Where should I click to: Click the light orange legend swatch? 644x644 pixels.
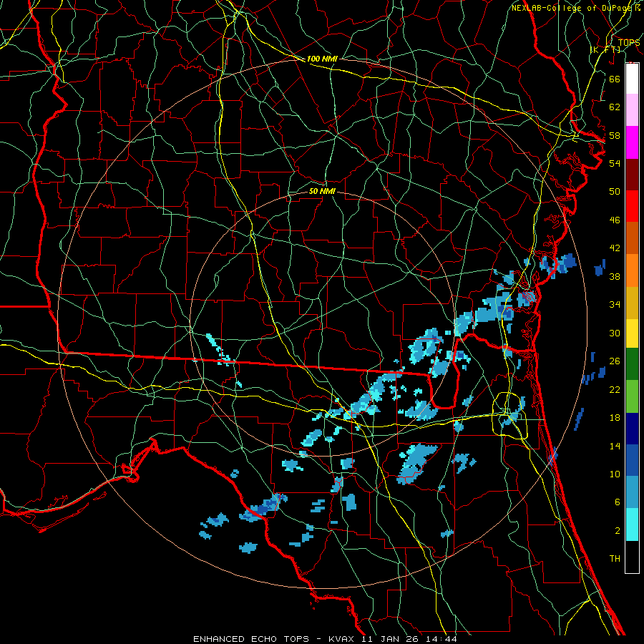(632, 270)
